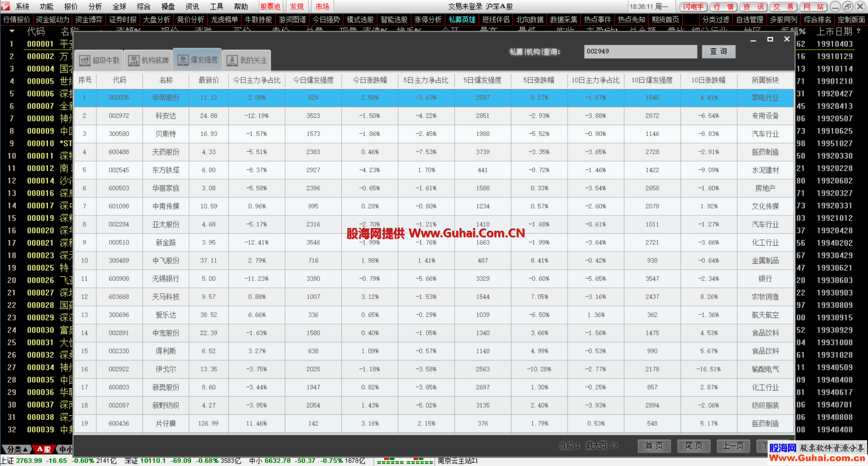
Task: Select the 科安达 stock name
Action: click(166, 116)
